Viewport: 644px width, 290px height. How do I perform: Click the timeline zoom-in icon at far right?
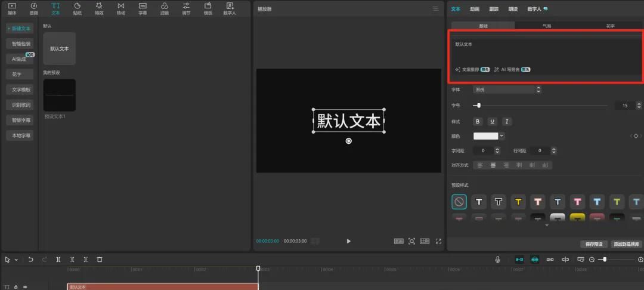640,260
